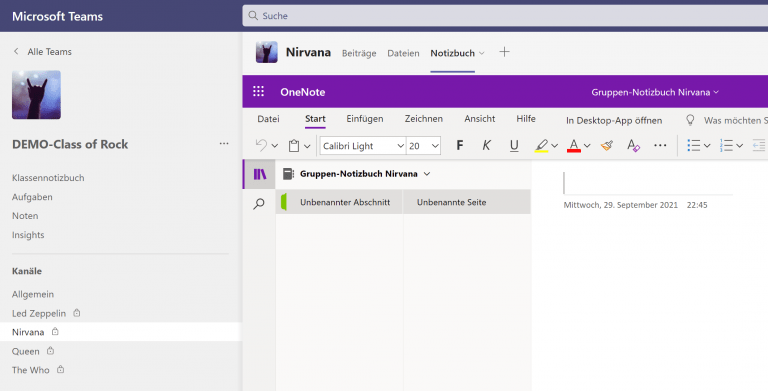Add a new tab with the plus icon
This screenshot has width=768, height=391.
504,52
